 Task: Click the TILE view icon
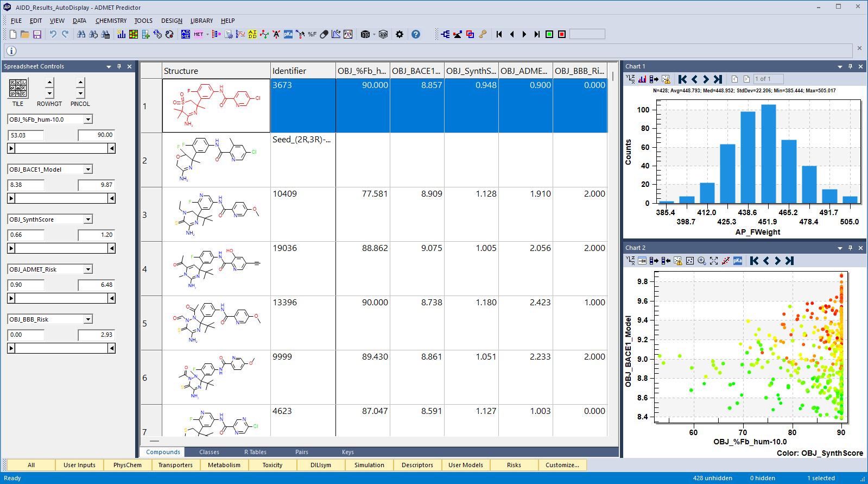pos(18,88)
